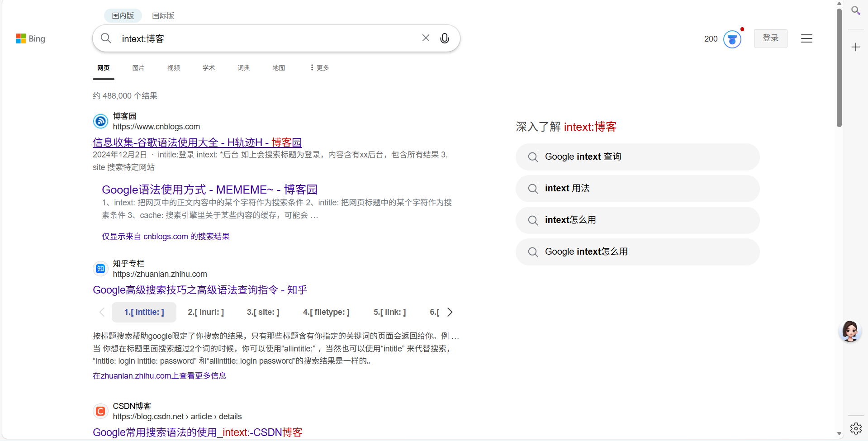Click the 登录 sign-in button
The image size is (868, 441).
(x=770, y=38)
